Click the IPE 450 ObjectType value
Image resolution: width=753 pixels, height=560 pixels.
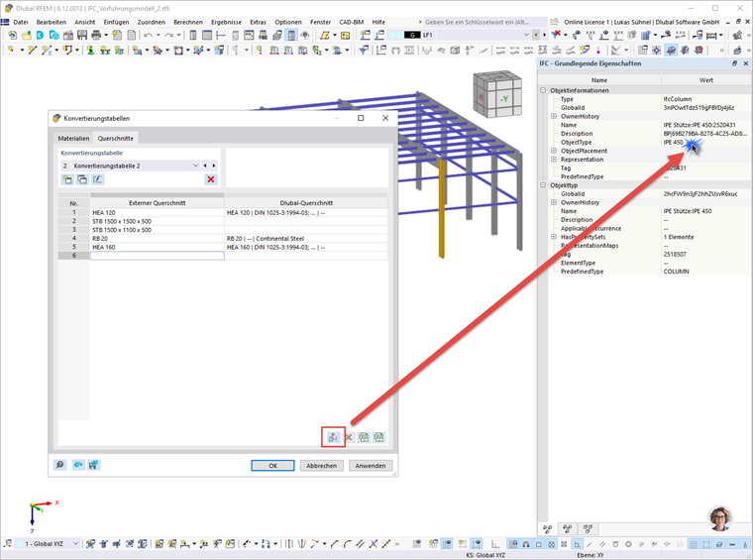tap(673, 143)
